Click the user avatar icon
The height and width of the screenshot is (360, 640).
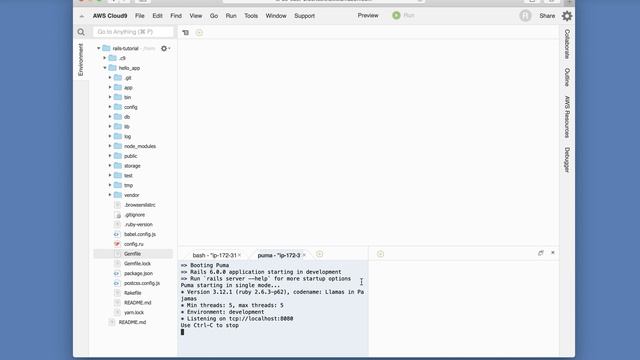tap(525, 16)
